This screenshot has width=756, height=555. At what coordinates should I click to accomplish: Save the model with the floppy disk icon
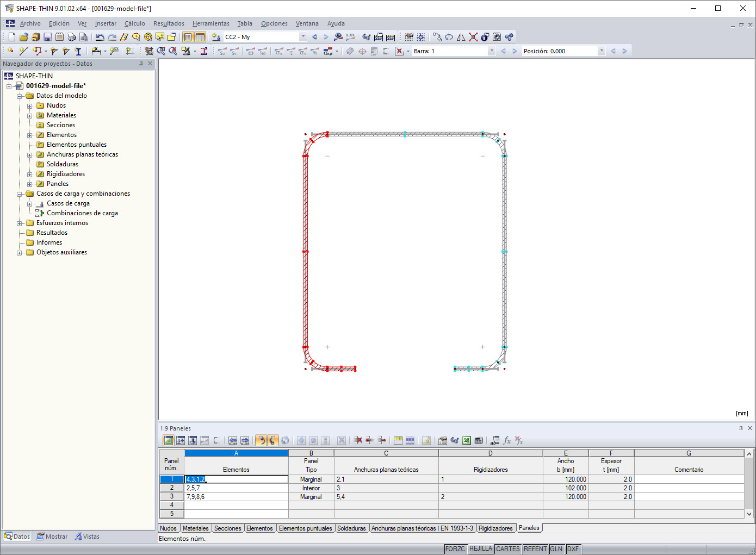(47, 37)
